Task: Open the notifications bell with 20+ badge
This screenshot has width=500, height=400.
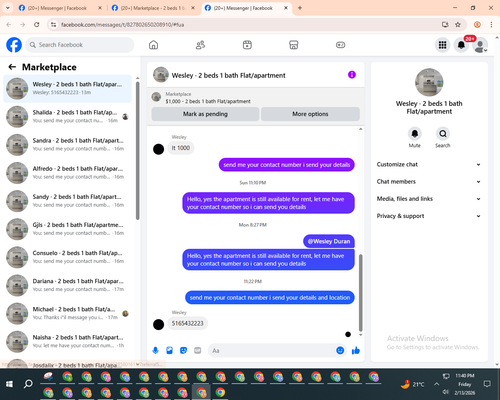Action: tap(461, 45)
